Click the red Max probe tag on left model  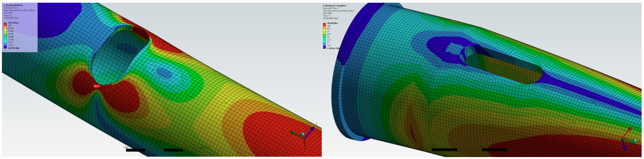(x=96, y=86)
